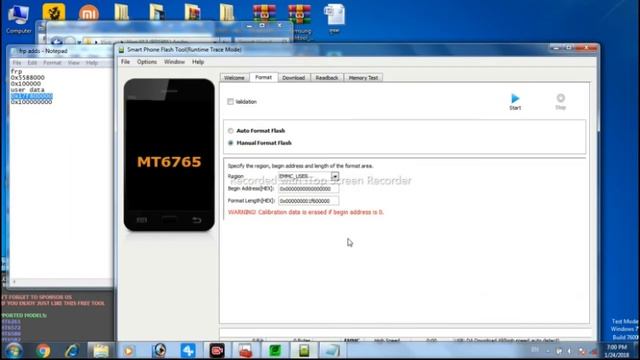
Task: Open the red screen recorder taskbar icon
Action: (x=217, y=351)
